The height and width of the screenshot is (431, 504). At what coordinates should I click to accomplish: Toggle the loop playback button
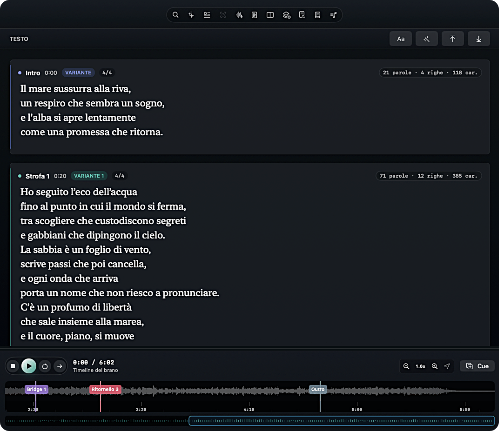[x=45, y=366]
